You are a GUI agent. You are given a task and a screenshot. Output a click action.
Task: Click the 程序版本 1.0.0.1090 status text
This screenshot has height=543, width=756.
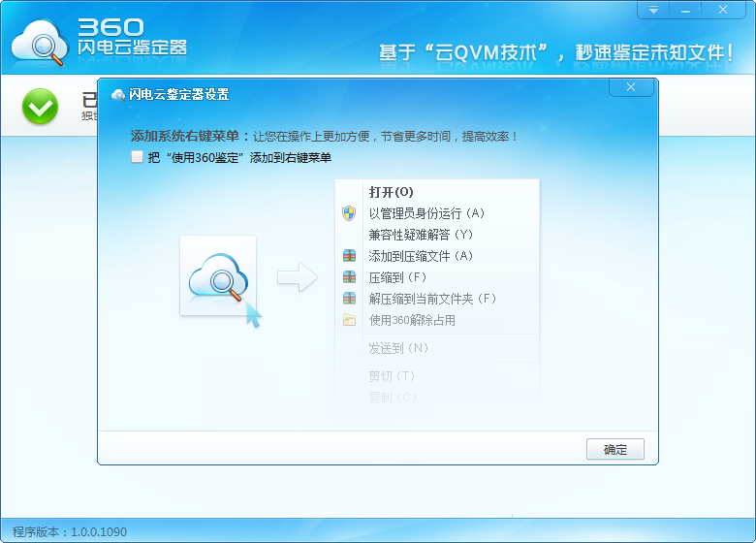(x=70, y=531)
